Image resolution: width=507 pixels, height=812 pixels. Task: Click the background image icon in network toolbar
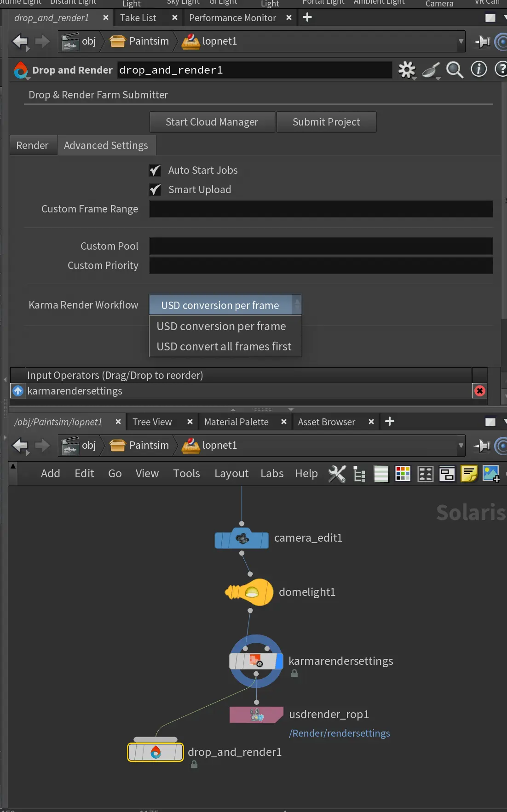(x=490, y=474)
